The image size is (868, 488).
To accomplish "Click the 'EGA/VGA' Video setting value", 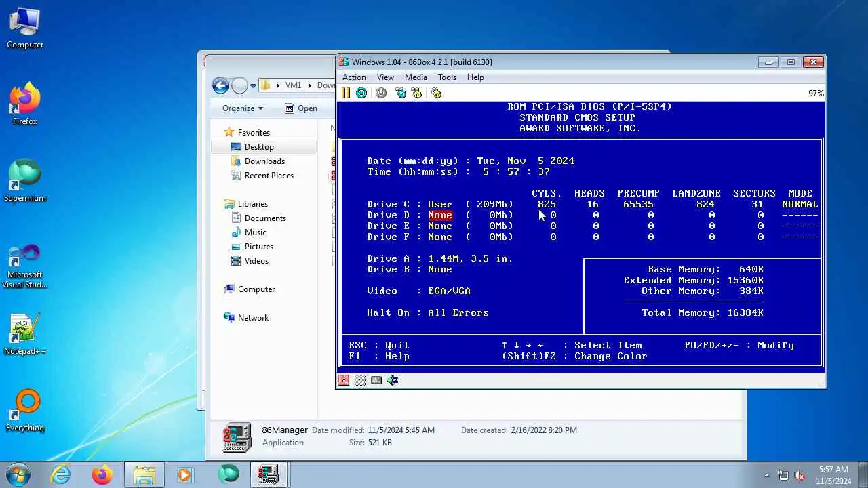I will coord(449,291).
